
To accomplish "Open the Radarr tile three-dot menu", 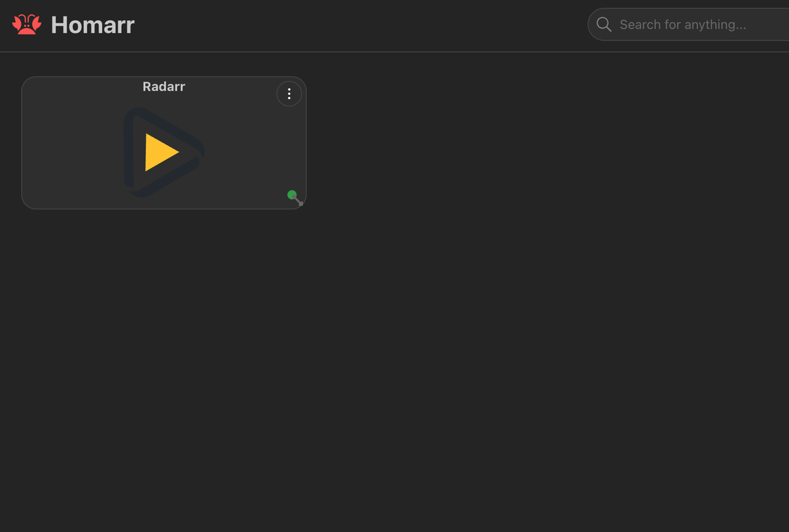I will click(x=289, y=94).
